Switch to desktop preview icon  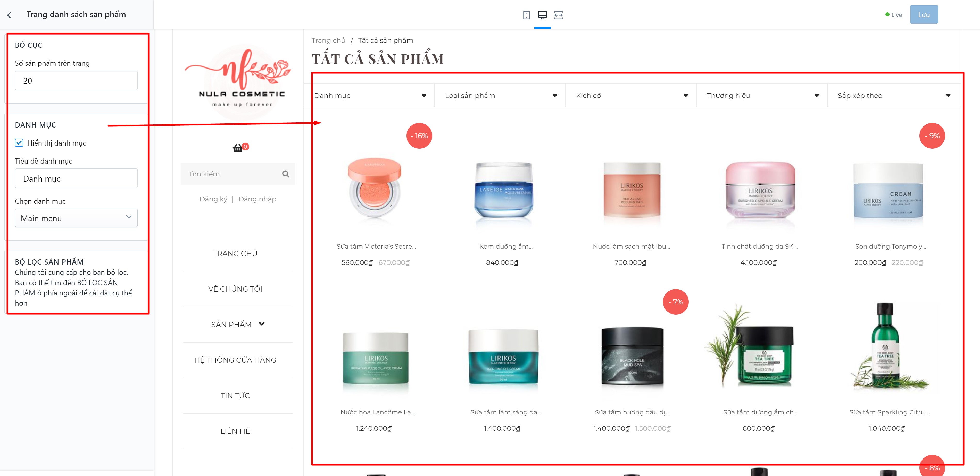point(543,15)
